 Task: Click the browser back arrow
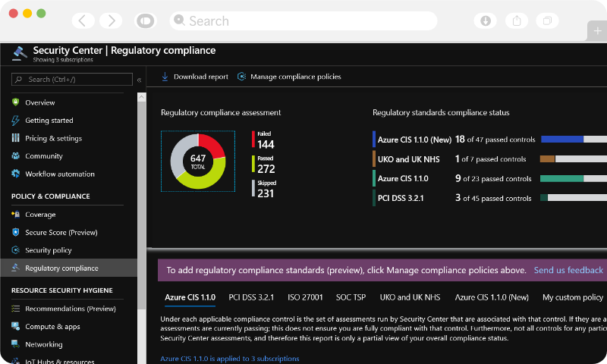coord(84,20)
